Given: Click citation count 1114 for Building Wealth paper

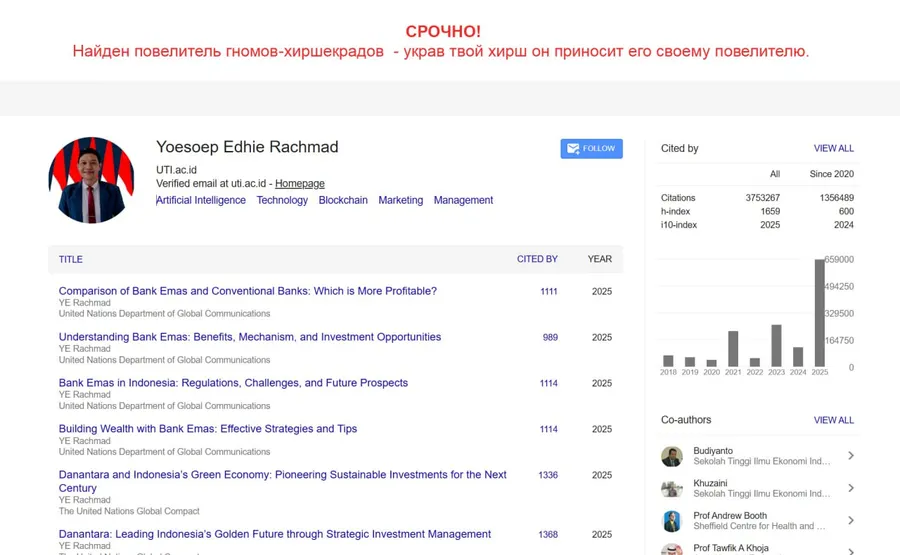Looking at the screenshot, I should point(548,429).
